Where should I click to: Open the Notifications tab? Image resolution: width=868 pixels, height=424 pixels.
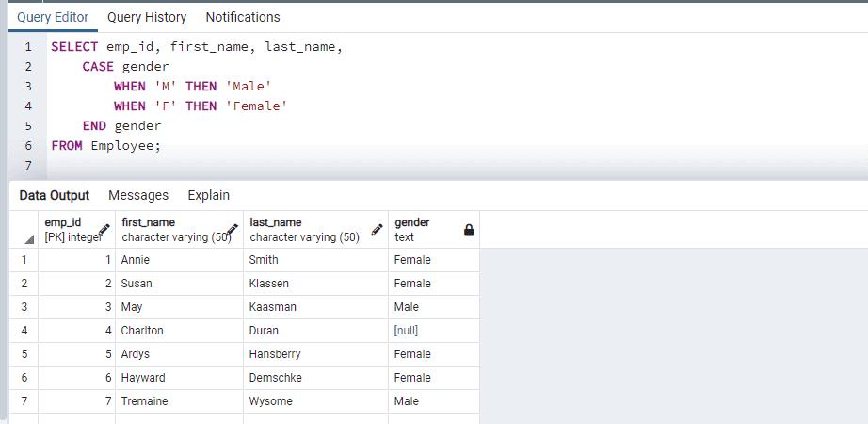242,17
